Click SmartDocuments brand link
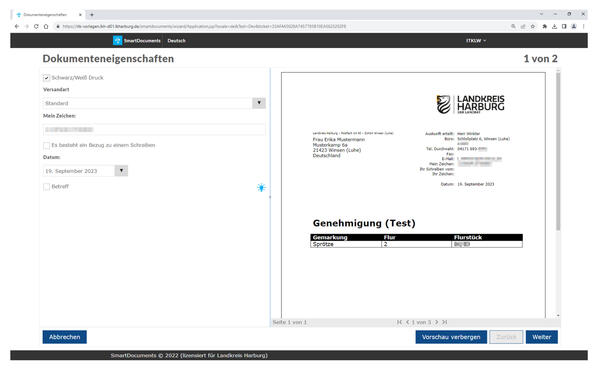 pos(142,41)
